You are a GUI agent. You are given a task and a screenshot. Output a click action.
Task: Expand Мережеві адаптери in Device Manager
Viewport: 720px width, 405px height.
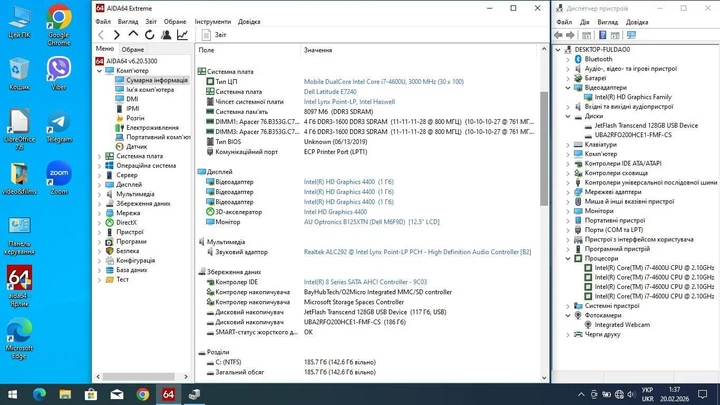tap(568, 192)
